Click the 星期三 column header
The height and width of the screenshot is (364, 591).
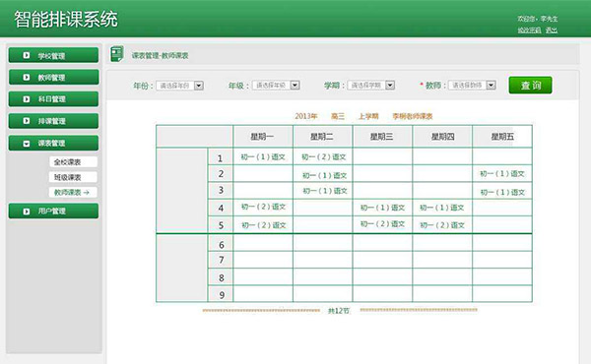pyautogui.click(x=381, y=137)
